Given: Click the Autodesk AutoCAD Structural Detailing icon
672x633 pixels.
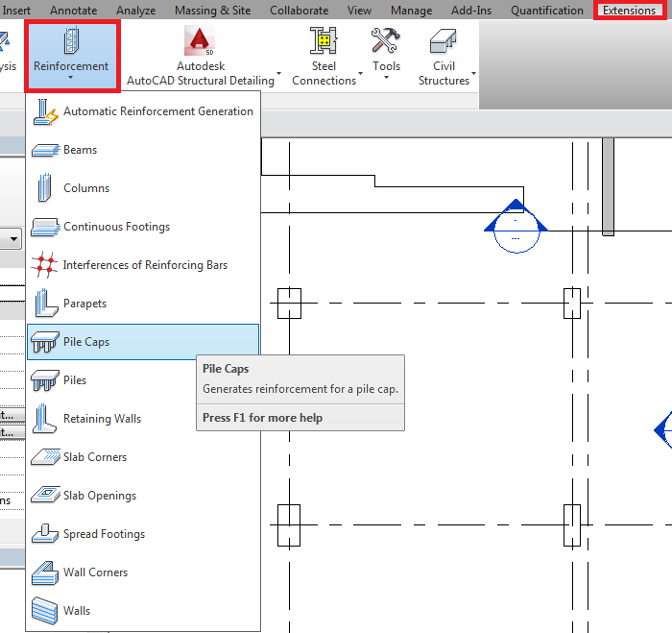Looking at the screenshot, I should click(200, 40).
